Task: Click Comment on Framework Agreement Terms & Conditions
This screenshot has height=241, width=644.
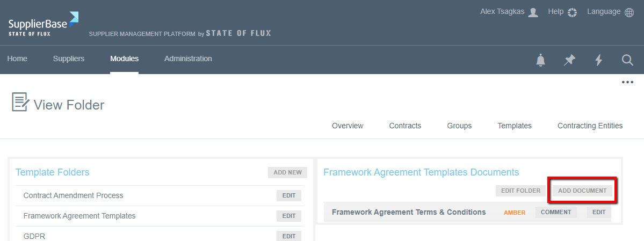Action: click(x=556, y=212)
